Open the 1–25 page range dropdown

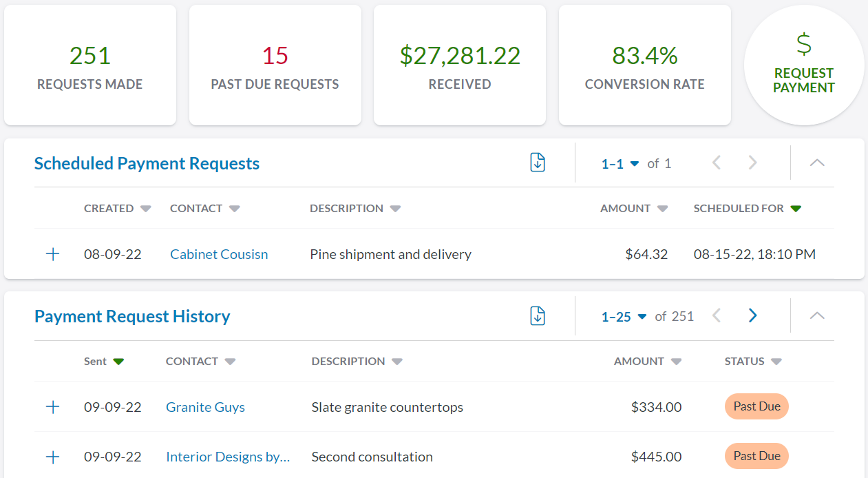[x=624, y=317]
